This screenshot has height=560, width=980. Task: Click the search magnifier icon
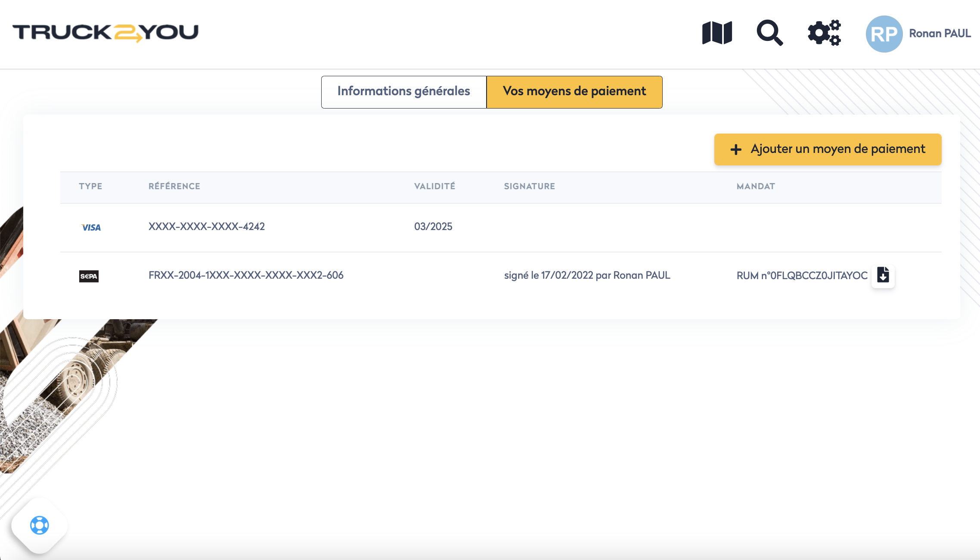coord(769,33)
